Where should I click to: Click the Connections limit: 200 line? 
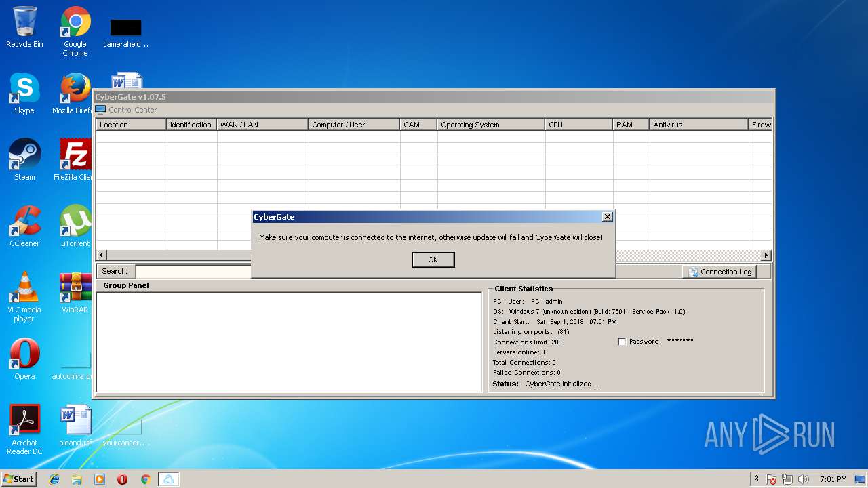528,342
